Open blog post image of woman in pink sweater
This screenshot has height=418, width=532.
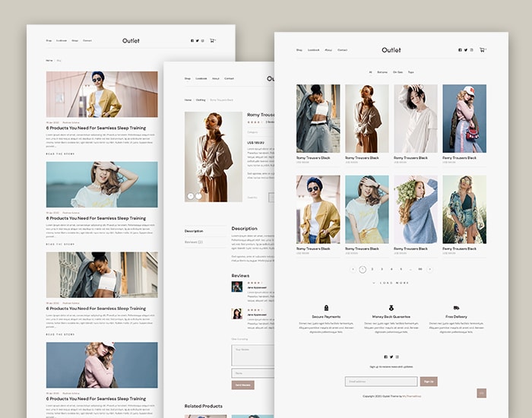click(102, 365)
